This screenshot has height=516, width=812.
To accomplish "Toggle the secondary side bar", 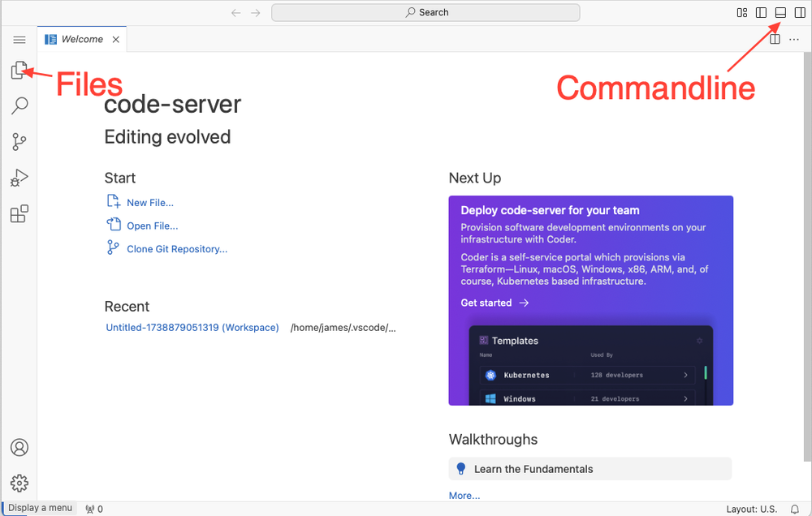I will [x=800, y=12].
